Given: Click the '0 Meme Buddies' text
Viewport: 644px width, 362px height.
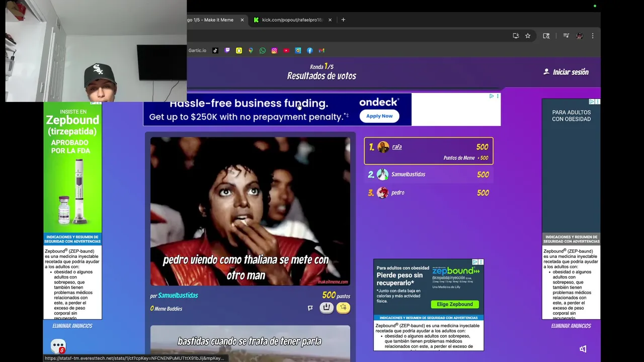Looking at the screenshot, I should (166, 309).
